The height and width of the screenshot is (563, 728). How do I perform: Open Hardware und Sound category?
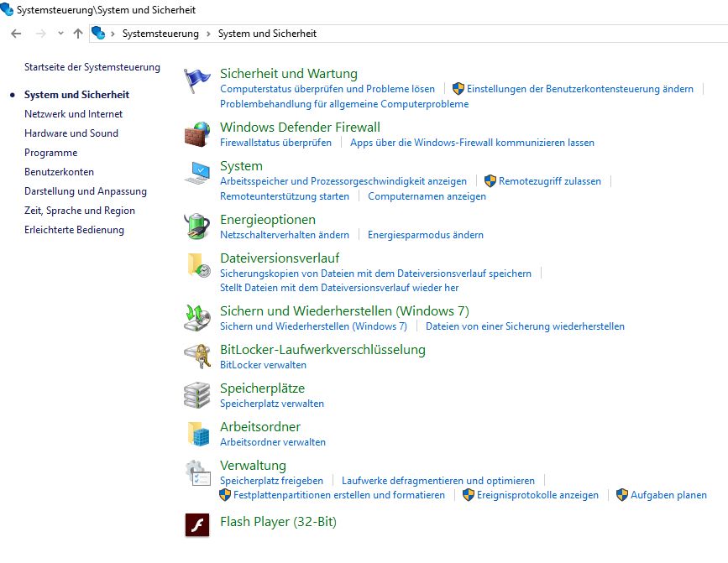71,133
